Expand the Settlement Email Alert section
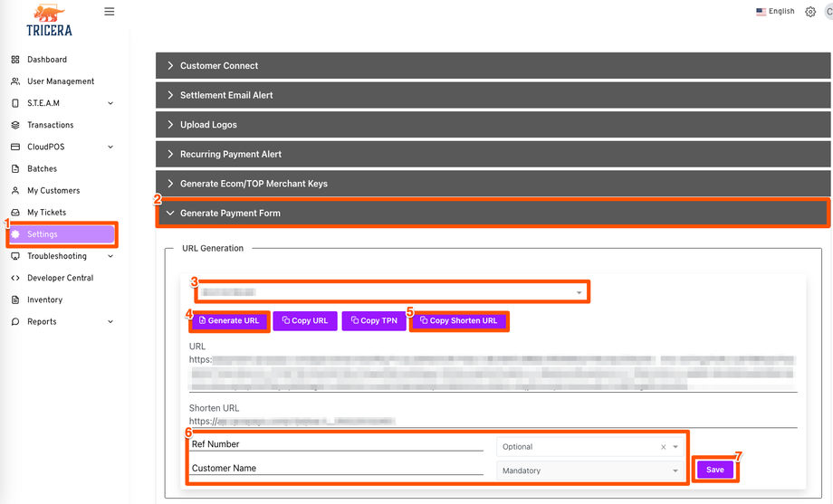 point(493,95)
